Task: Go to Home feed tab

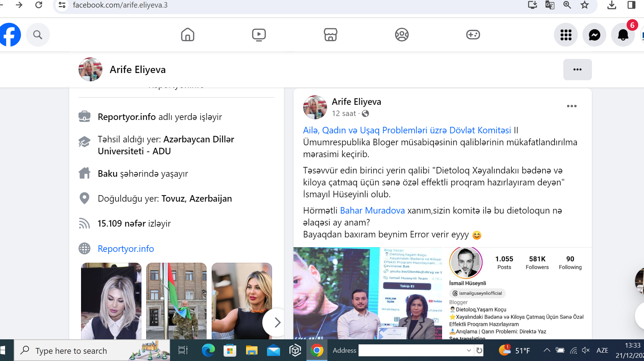Action: point(187,35)
